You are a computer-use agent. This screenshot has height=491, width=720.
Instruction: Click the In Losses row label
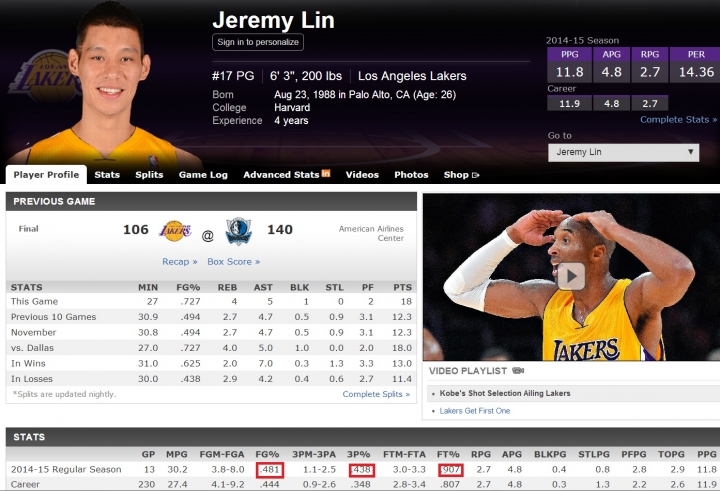[32, 379]
